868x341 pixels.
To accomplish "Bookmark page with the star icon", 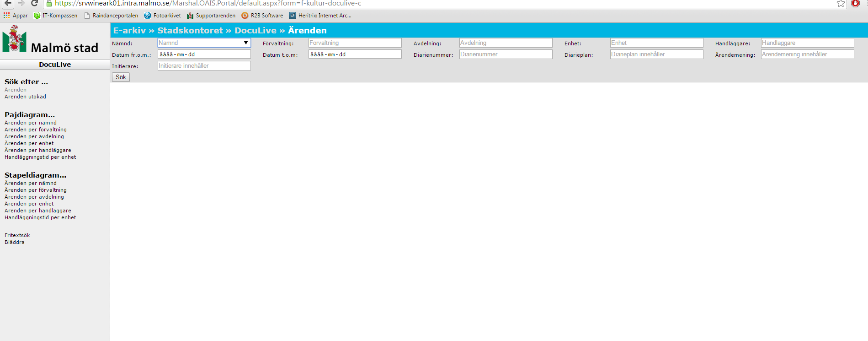I will (841, 4).
